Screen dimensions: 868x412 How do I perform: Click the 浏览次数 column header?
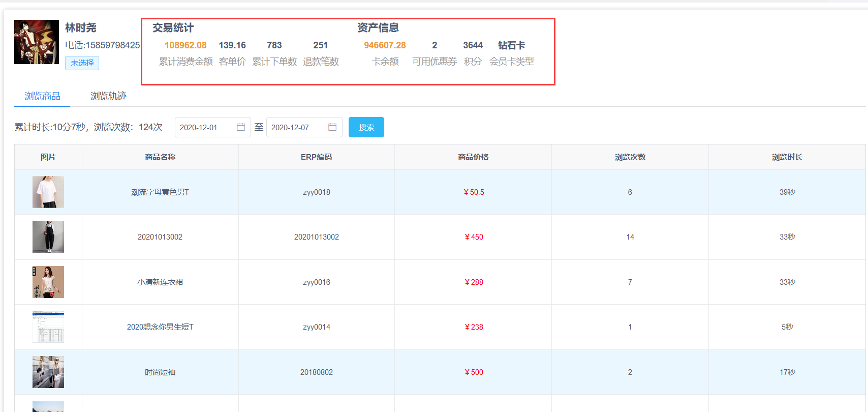pyautogui.click(x=630, y=157)
